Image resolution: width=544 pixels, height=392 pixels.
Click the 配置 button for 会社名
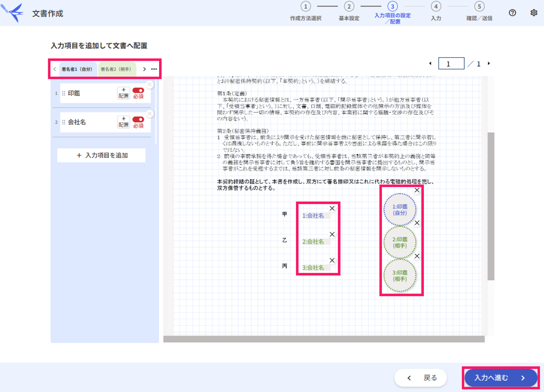pos(123,122)
